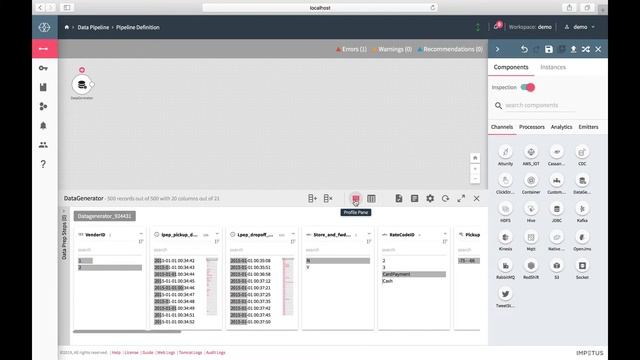The image size is (640, 360).
Task: Collapse the right components panel chevron
Action: [497, 49]
